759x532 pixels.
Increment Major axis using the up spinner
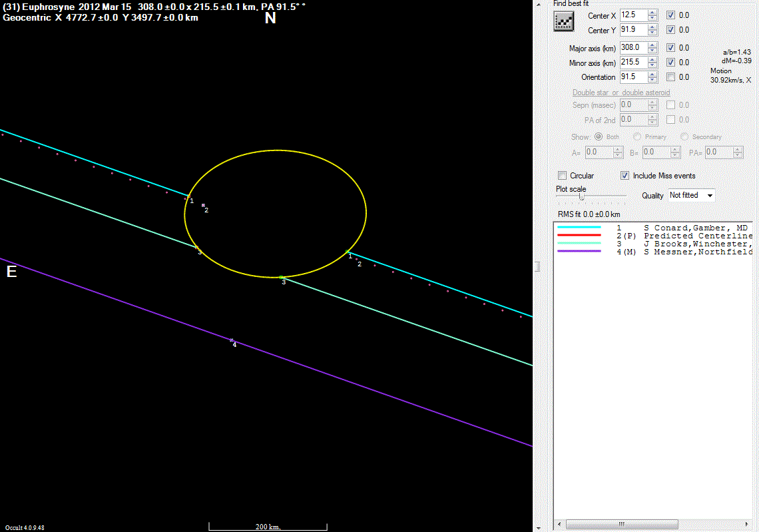[652, 45]
